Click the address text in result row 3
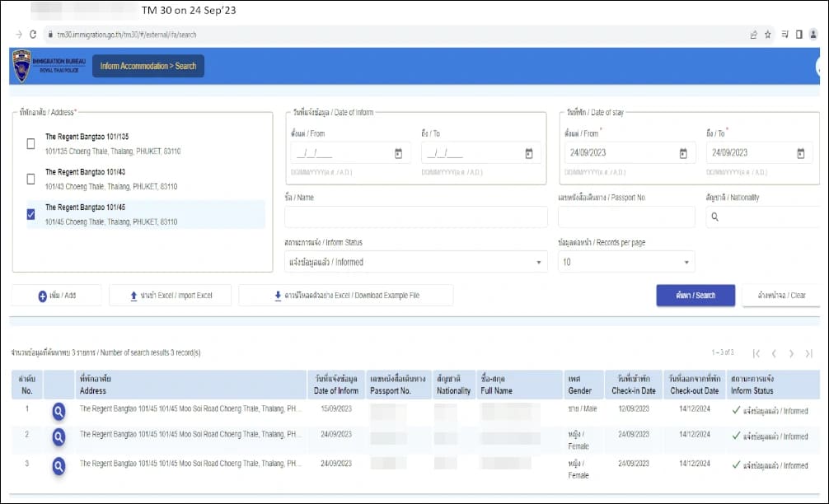Viewport: 829px width, 504px height. click(x=190, y=464)
